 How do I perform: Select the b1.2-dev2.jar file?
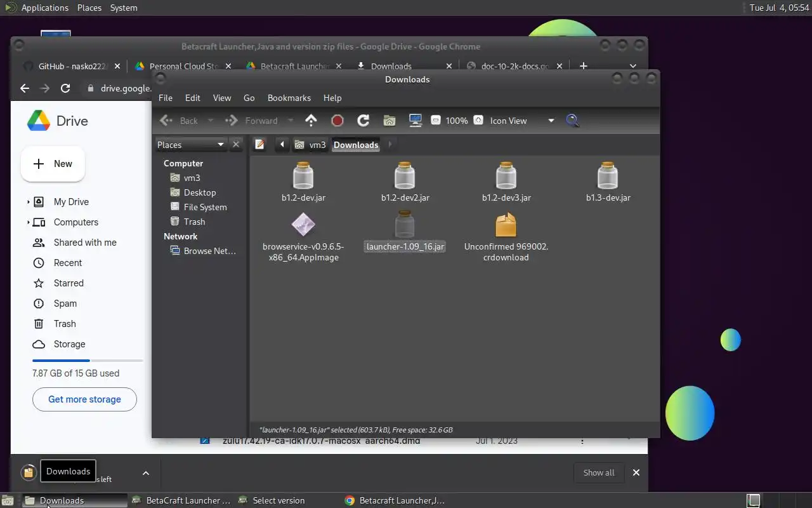point(405,182)
